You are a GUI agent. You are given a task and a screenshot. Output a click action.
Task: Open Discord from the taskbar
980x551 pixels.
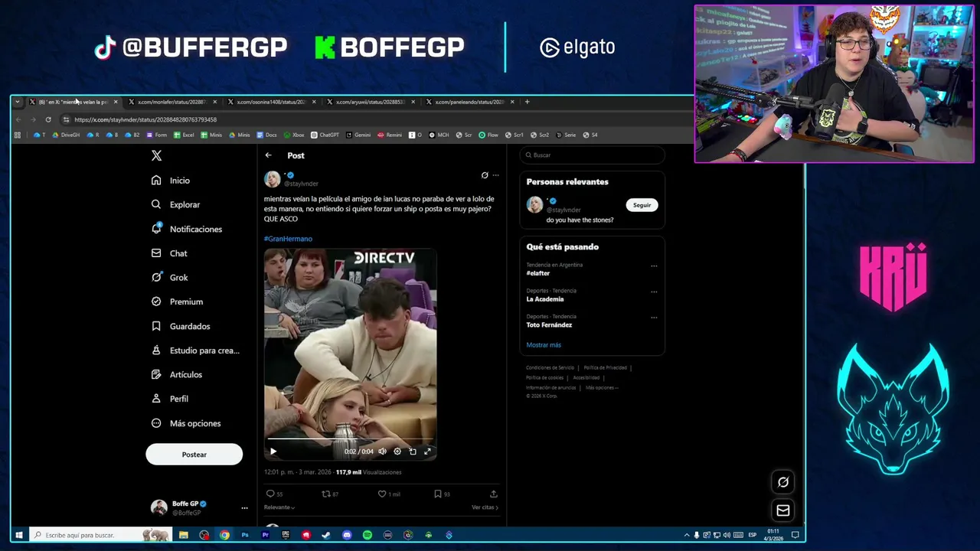[x=347, y=535]
